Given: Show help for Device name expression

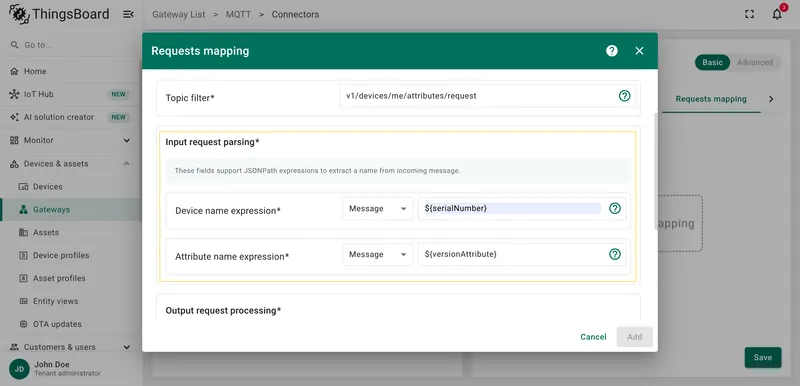Looking at the screenshot, I should pos(615,209).
